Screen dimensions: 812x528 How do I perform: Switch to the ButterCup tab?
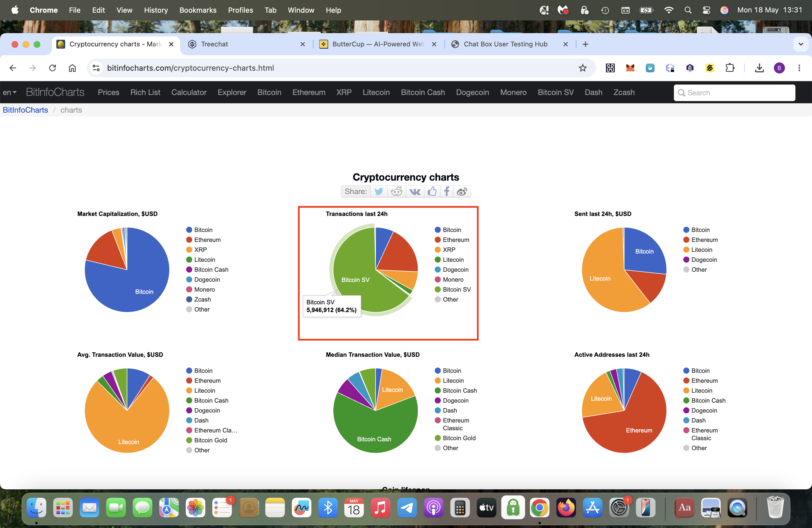pyautogui.click(x=378, y=44)
